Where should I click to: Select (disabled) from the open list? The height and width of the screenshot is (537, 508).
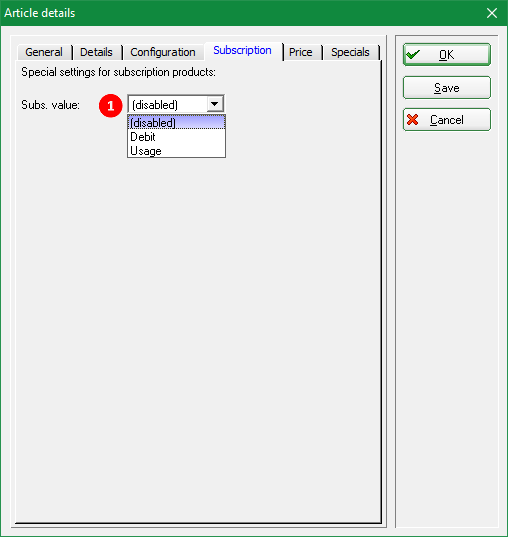tap(176, 123)
